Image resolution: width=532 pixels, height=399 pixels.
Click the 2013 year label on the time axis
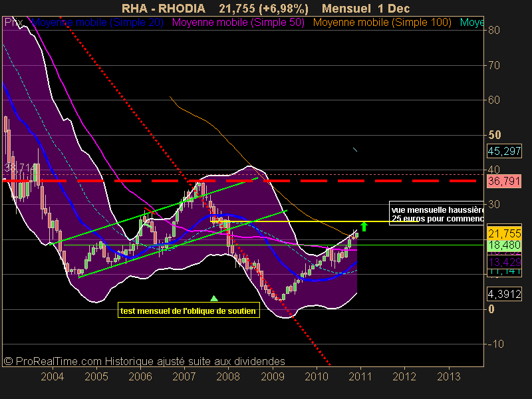[449, 376]
